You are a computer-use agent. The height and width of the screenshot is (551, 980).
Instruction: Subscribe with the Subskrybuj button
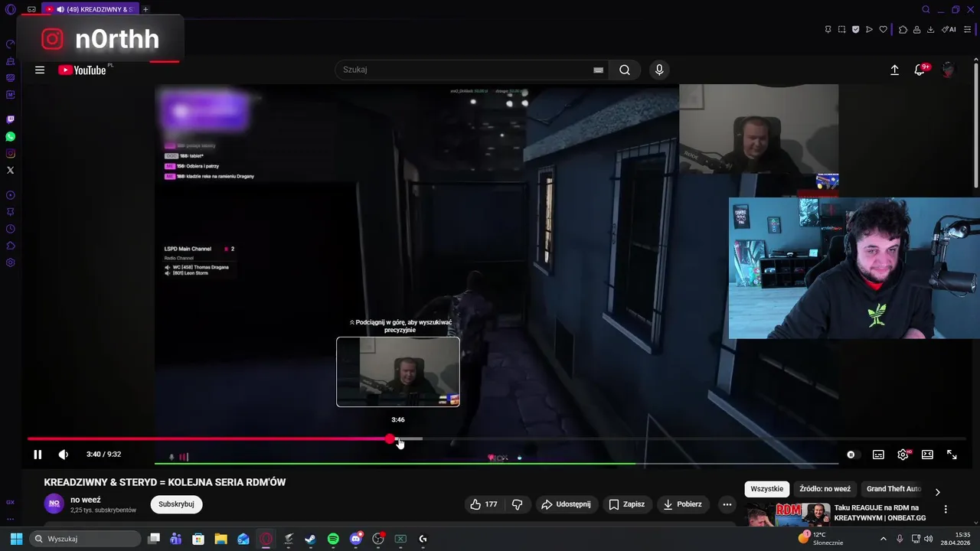176,504
